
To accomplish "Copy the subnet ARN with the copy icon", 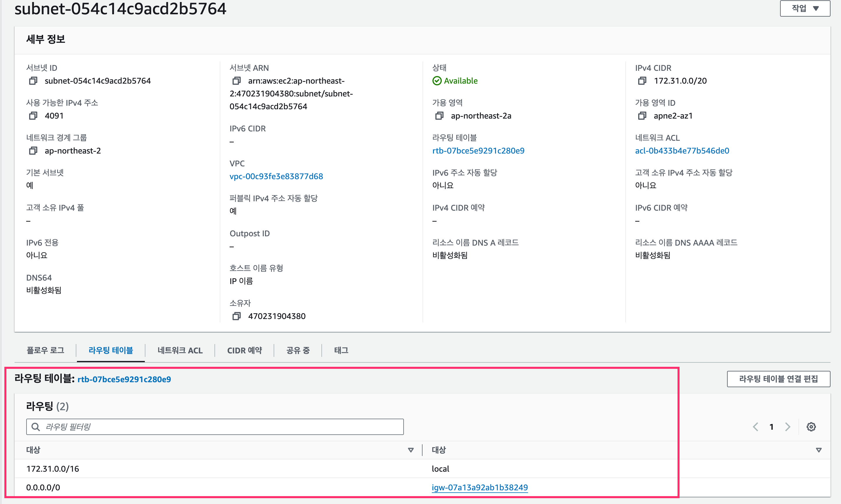I will coord(236,81).
